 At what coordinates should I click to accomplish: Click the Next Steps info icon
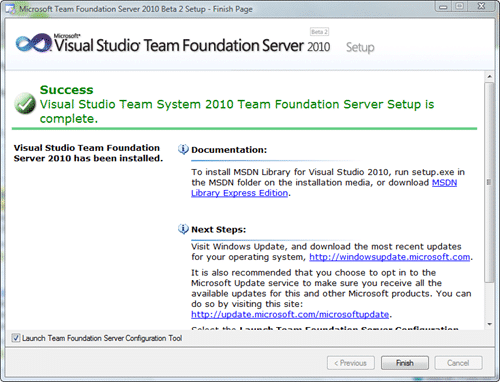tap(183, 229)
